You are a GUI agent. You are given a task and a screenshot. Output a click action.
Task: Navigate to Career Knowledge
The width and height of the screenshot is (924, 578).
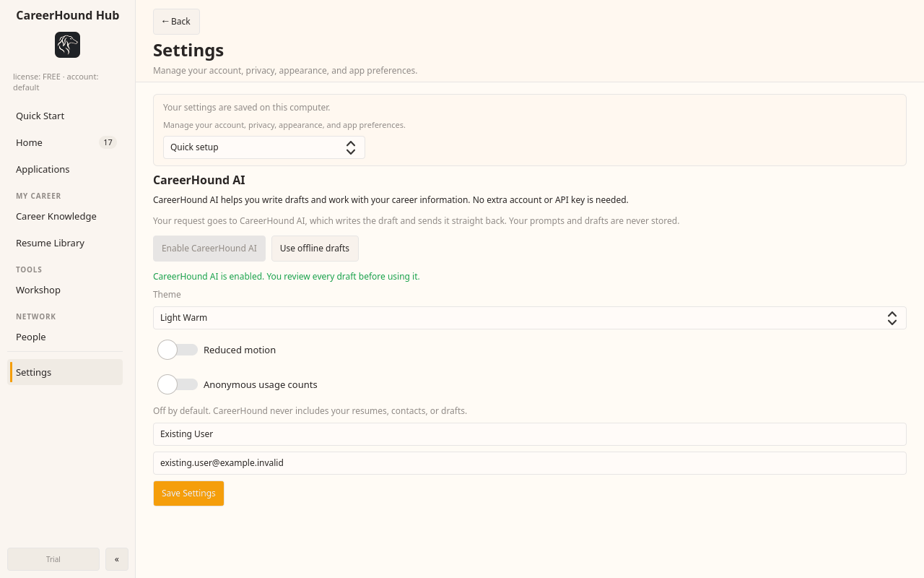coord(65,216)
